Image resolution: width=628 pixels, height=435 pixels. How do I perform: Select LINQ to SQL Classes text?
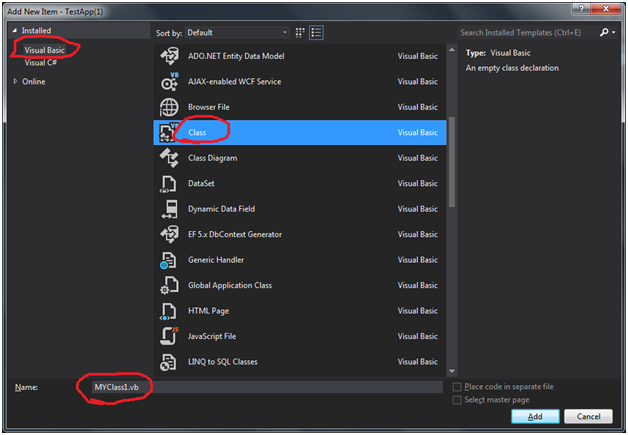click(223, 362)
